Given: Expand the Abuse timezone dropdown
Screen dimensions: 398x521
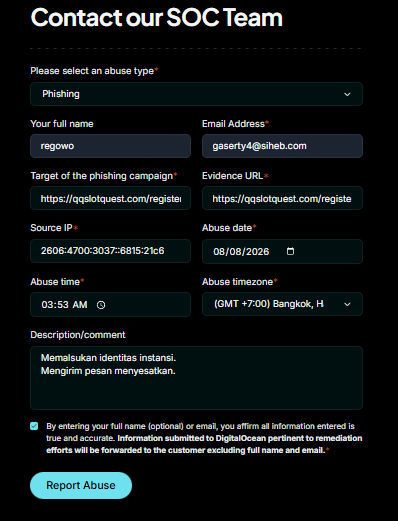Looking at the screenshot, I should (x=282, y=304).
